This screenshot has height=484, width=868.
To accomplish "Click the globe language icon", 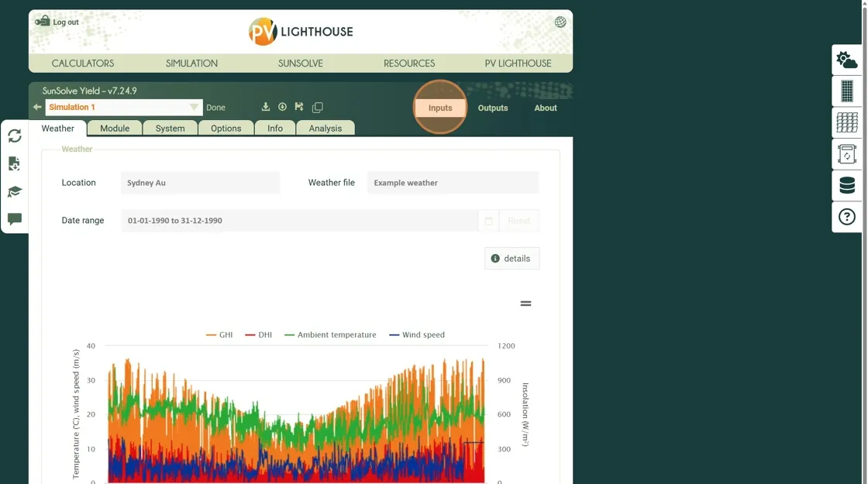I will 560,22.
